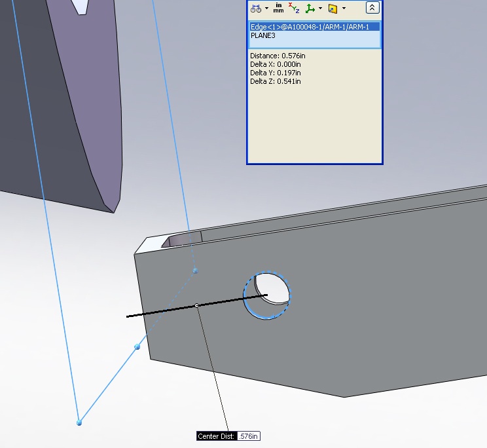
Task: Open the in/mm units precision settings
Action: click(278, 8)
